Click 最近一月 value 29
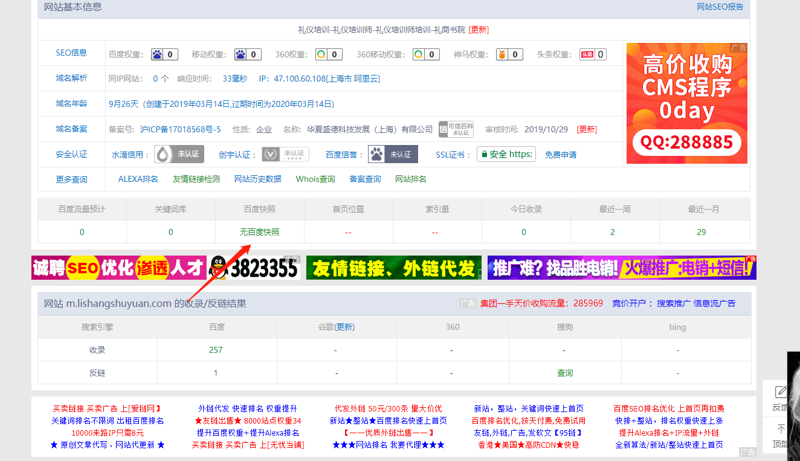 [x=702, y=232]
